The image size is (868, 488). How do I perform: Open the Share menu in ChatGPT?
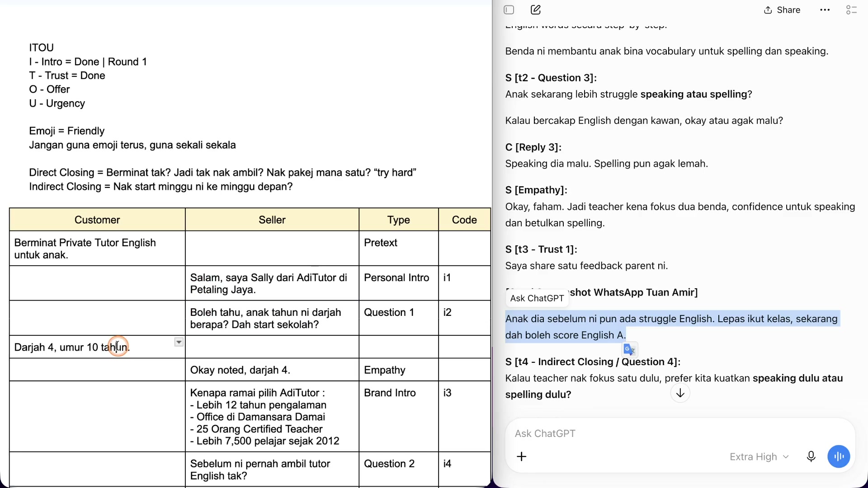click(782, 10)
